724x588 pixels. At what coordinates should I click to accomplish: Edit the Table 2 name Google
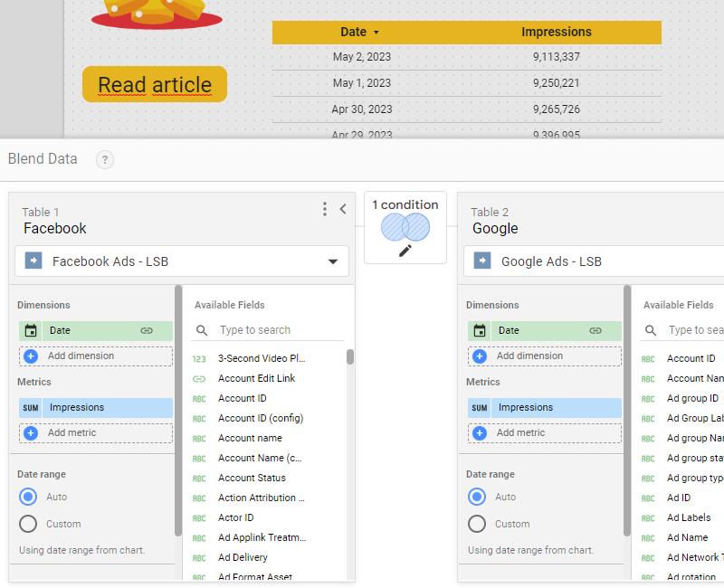tap(495, 229)
